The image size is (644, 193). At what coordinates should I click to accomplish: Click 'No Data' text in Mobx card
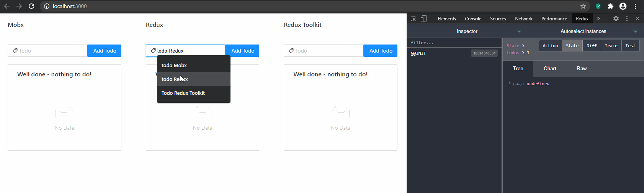click(64, 128)
